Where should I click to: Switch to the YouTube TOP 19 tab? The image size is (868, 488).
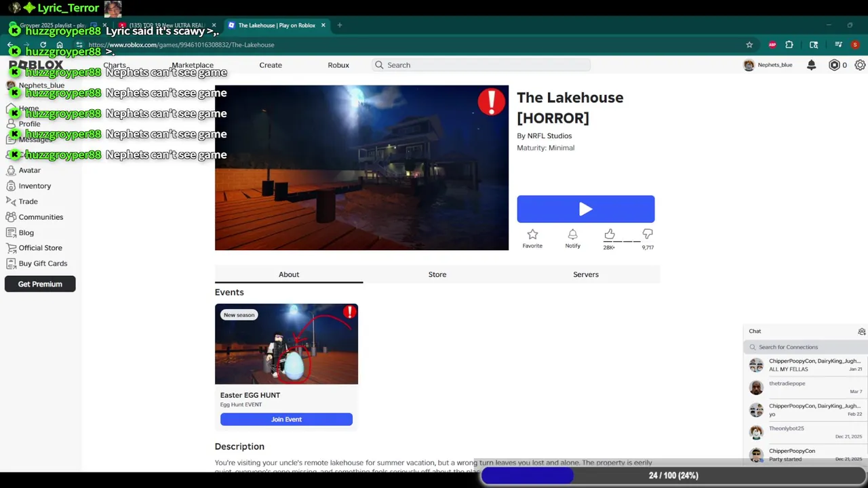[166, 25]
